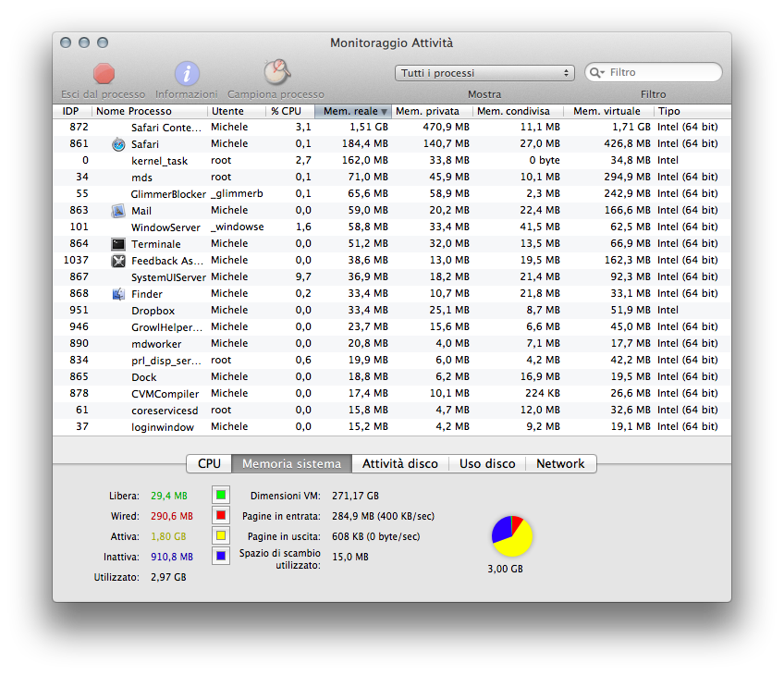The image size is (784, 675).
Task: Click the 910,8 MB Inattiva value
Action: [x=172, y=557]
